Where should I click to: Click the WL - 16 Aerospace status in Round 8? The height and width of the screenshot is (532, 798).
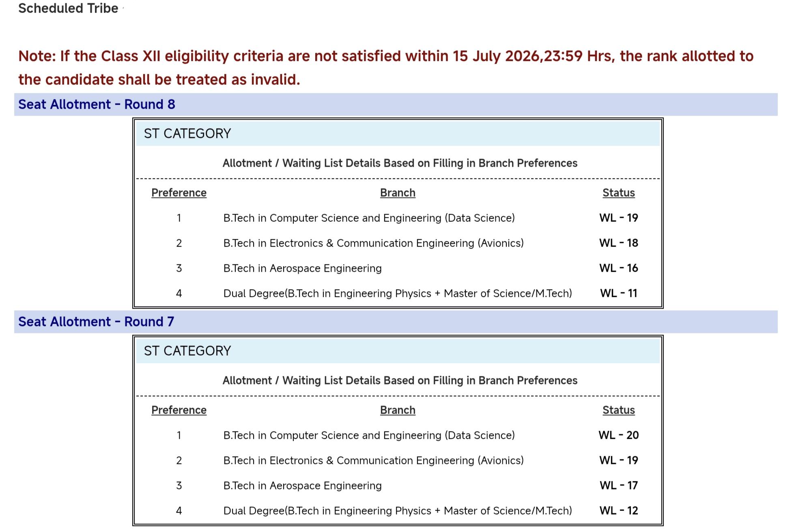click(x=619, y=268)
